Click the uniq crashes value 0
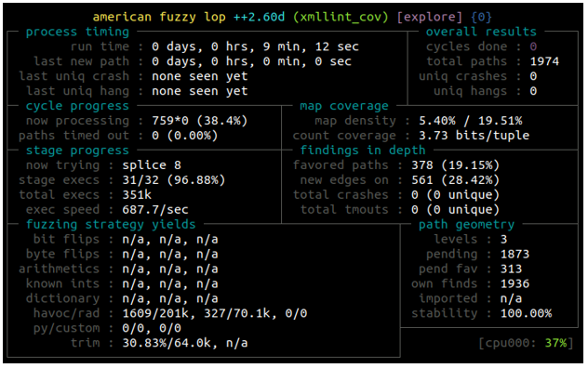Image resolution: width=588 pixels, height=368 pixels. point(533,76)
